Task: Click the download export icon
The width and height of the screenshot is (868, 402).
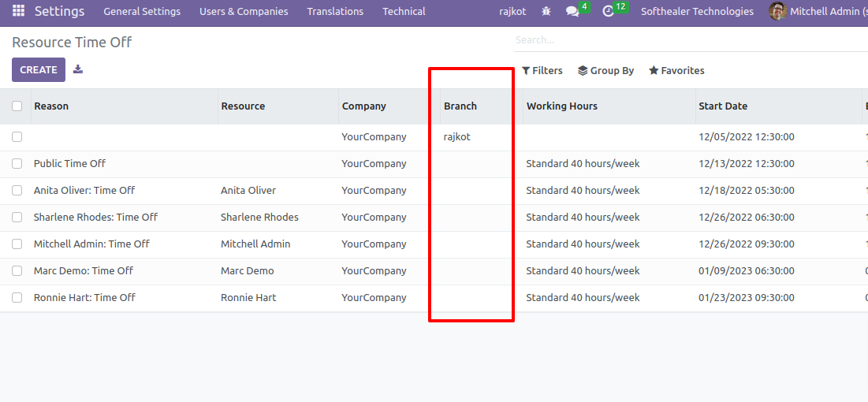Action: [78, 69]
